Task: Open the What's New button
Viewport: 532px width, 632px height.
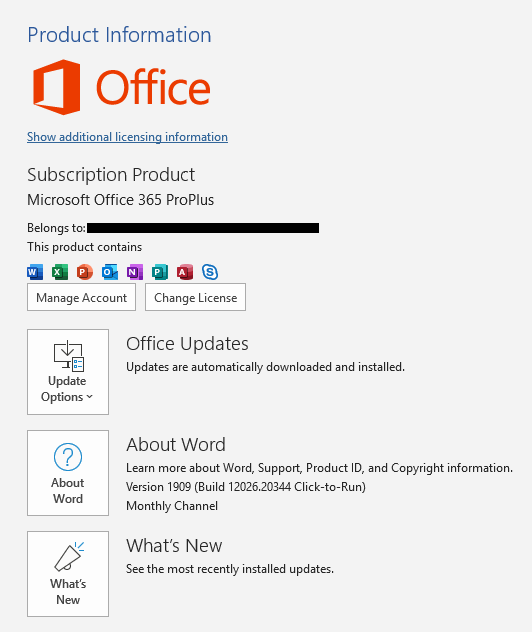Action: [x=68, y=574]
